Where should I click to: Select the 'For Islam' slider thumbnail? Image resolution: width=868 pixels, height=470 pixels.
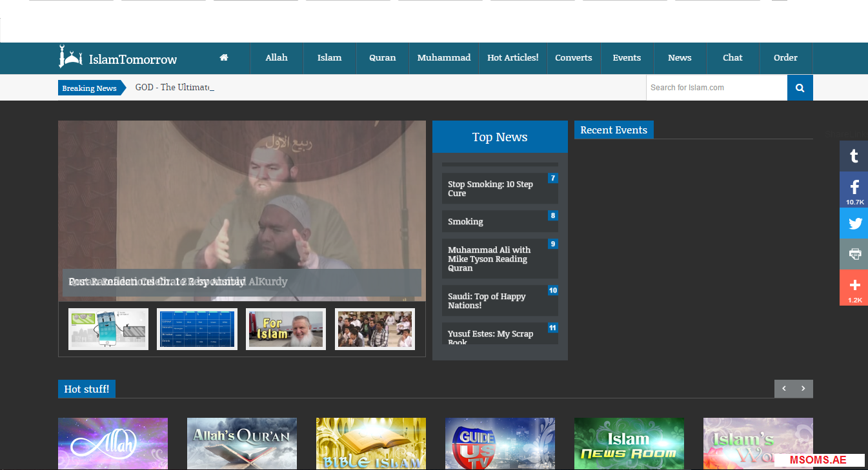point(286,329)
